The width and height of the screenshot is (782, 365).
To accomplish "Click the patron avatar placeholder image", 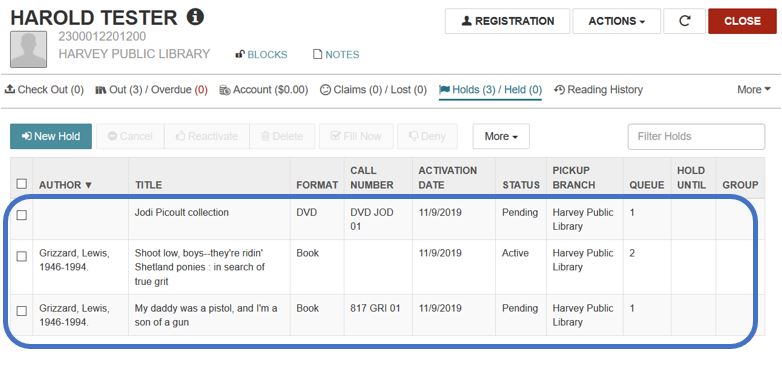I will [x=28, y=49].
